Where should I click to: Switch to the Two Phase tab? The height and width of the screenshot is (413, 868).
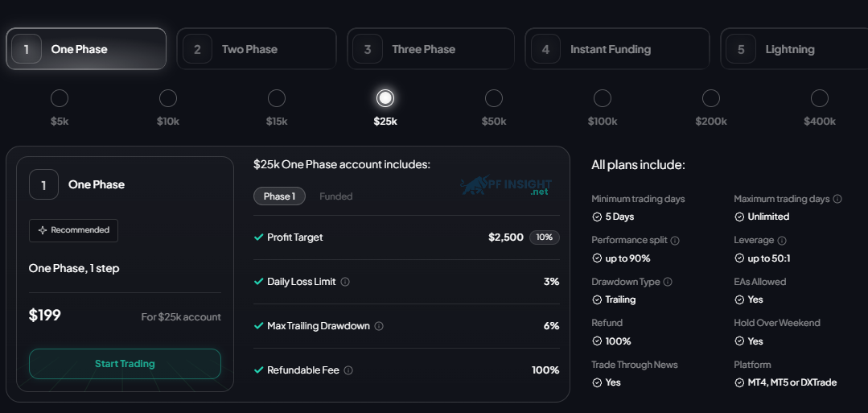257,49
